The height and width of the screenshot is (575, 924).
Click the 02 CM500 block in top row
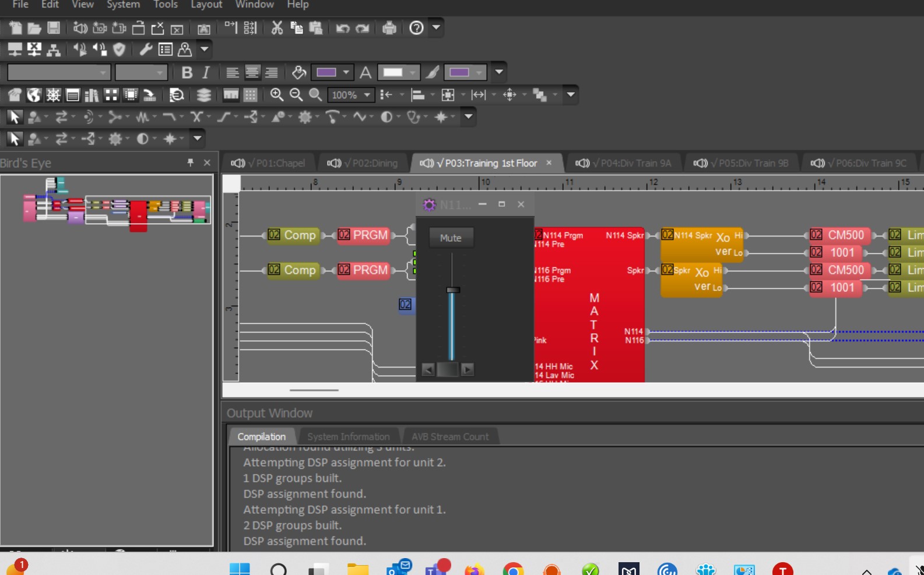coord(839,235)
